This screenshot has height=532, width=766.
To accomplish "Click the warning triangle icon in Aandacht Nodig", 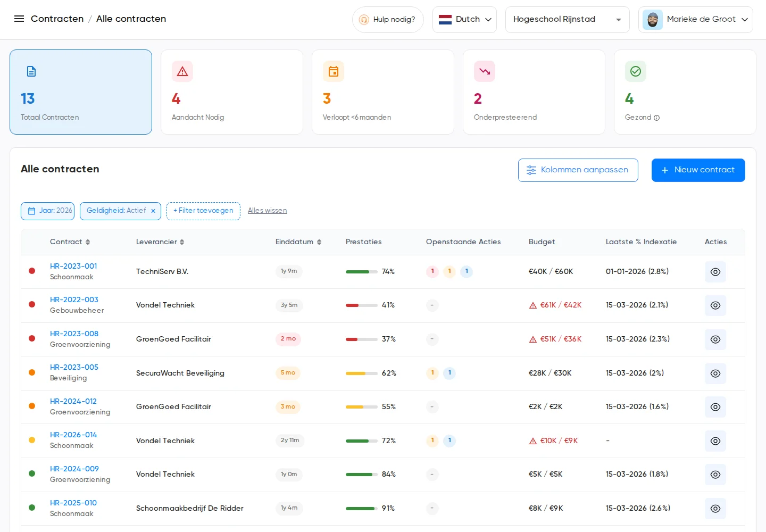I will 182,71.
